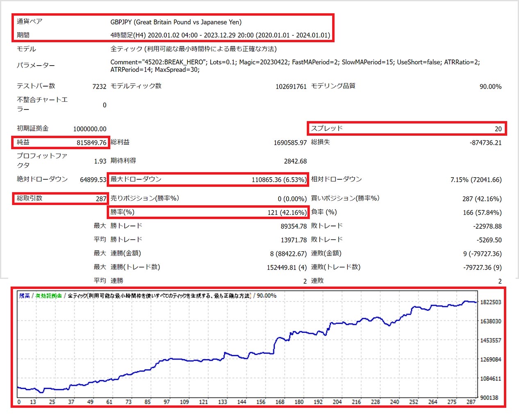Click the スプレッド value of 20
The image size is (519, 420).
click(x=498, y=129)
